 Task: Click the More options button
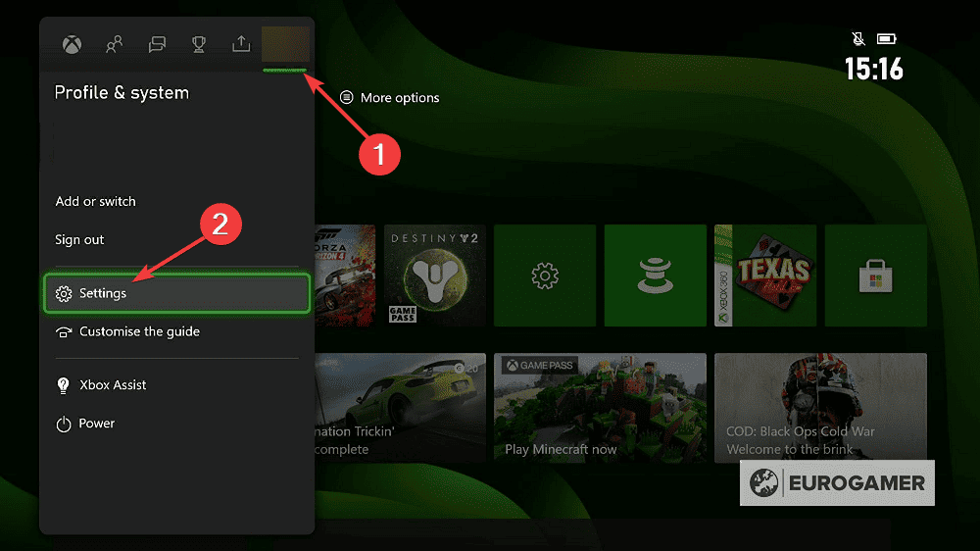click(x=390, y=98)
